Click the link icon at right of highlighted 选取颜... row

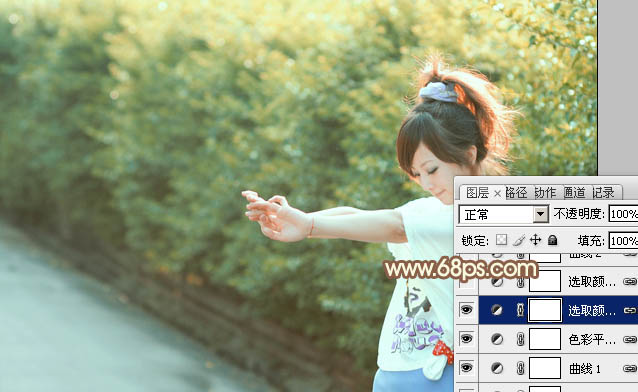tap(629, 311)
